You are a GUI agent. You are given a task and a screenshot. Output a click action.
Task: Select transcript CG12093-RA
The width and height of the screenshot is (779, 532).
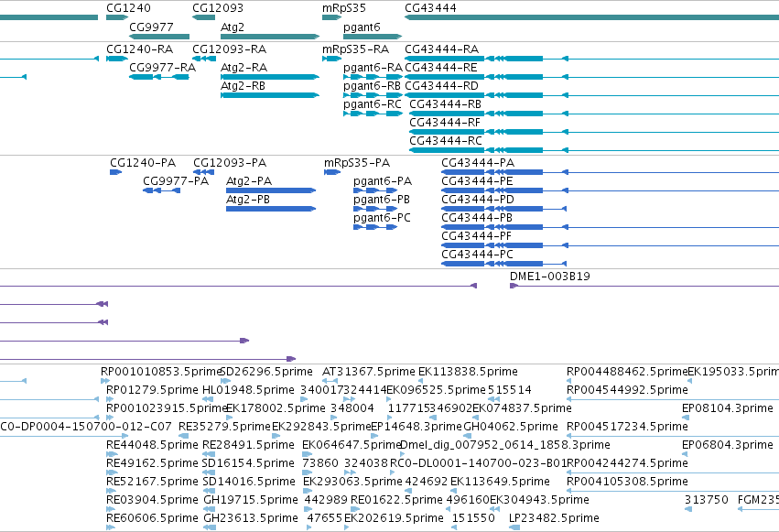[204, 59]
